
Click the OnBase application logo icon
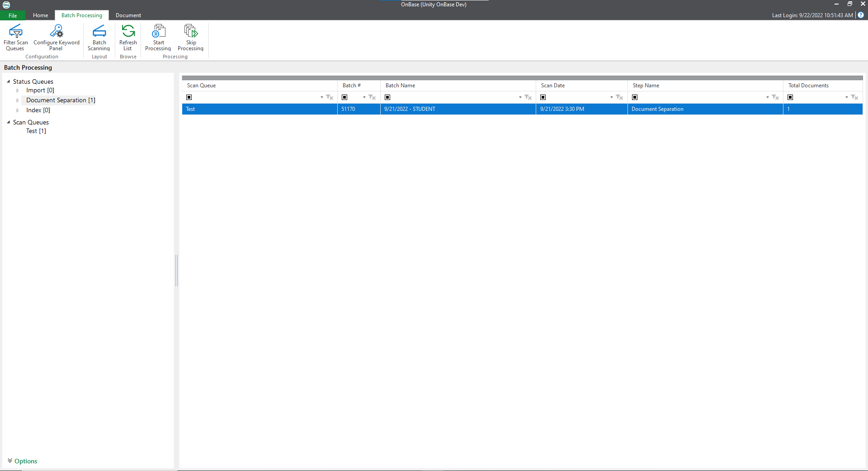pyautogui.click(x=6, y=5)
